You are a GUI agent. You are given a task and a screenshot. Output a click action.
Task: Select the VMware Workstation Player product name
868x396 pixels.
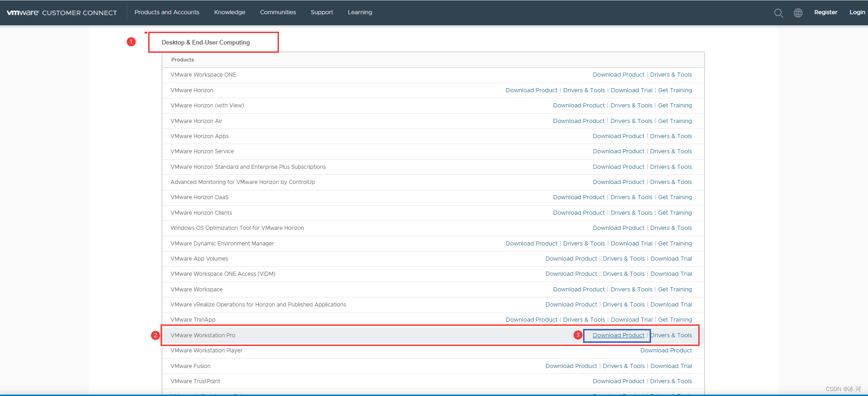(x=206, y=351)
